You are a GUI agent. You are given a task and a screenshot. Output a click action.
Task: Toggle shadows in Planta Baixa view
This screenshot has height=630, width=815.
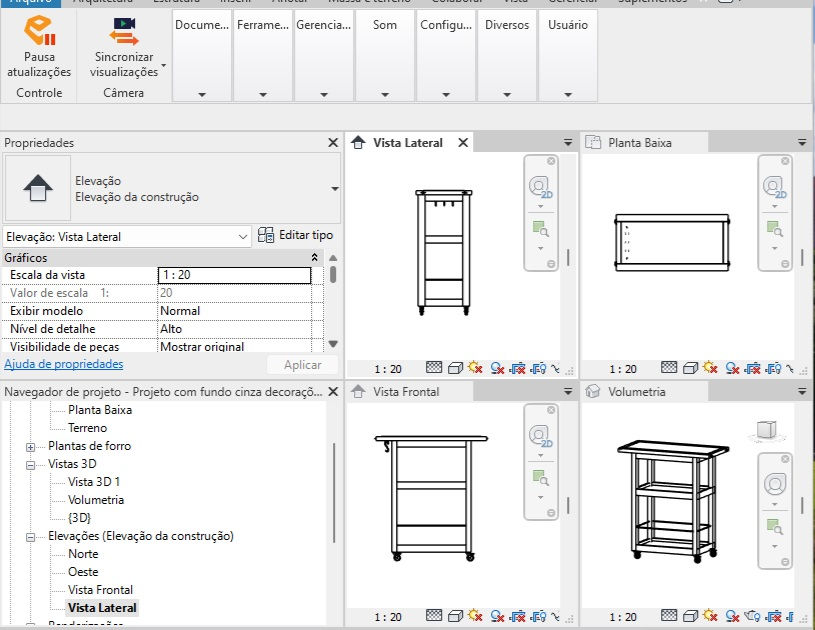point(732,368)
